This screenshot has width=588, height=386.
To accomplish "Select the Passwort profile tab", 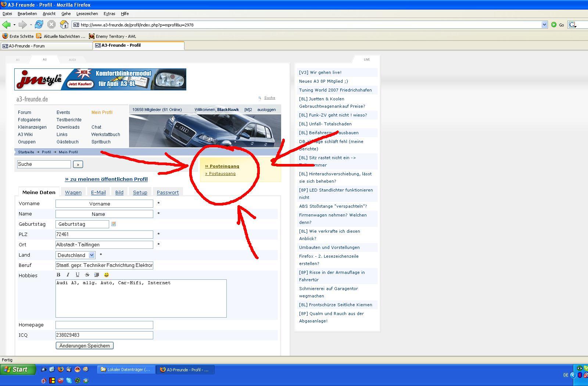I will click(168, 192).
